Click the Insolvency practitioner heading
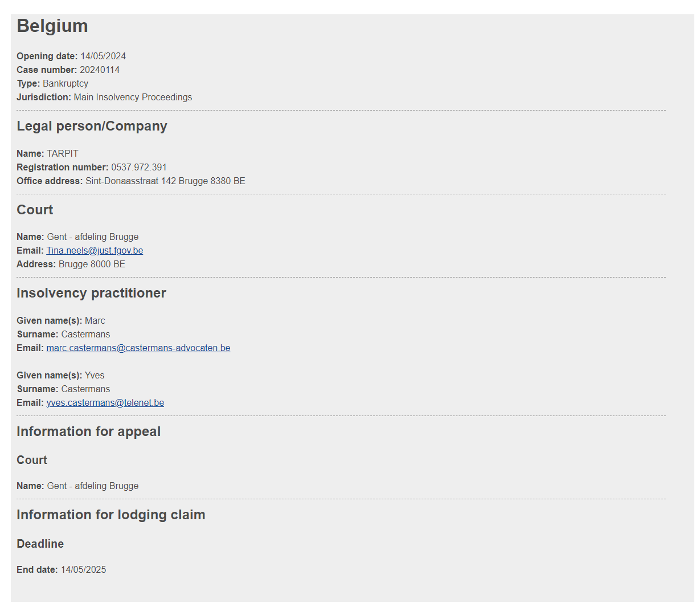 point(91,294)
